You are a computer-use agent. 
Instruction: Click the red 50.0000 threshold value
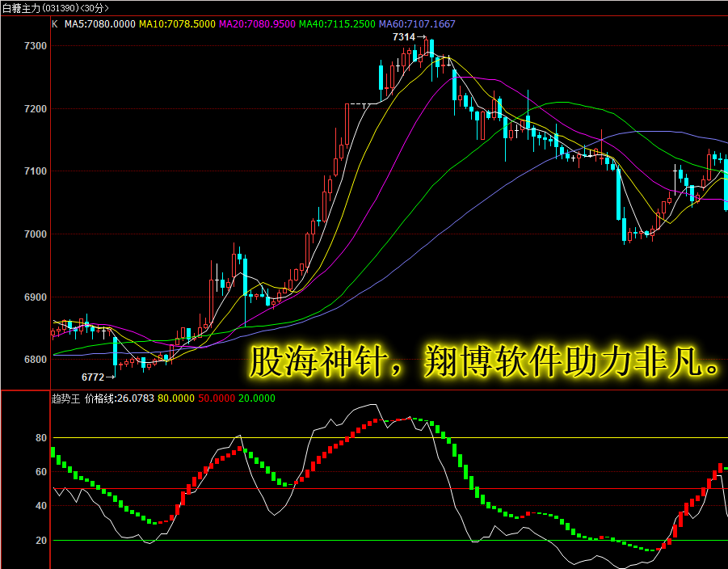click(x=217, y=398)
